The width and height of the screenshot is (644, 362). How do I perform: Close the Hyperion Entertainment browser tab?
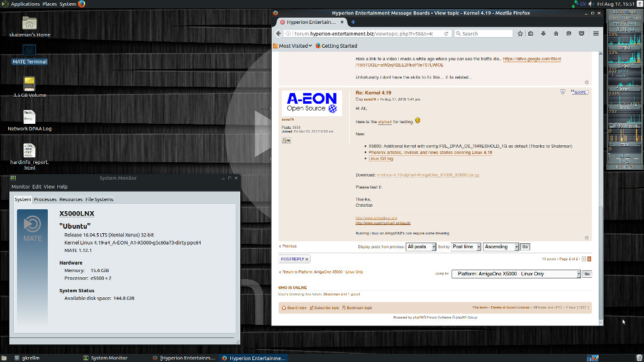342,22
